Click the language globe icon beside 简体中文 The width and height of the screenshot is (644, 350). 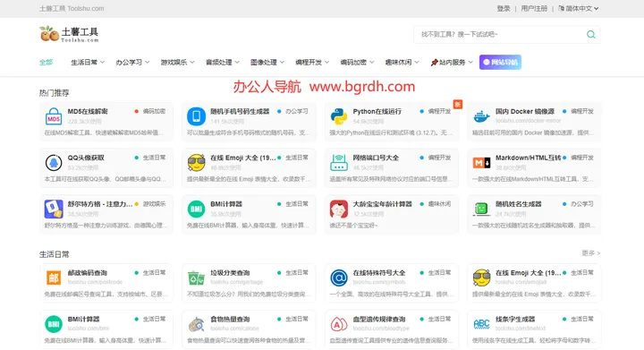[561, 8]
